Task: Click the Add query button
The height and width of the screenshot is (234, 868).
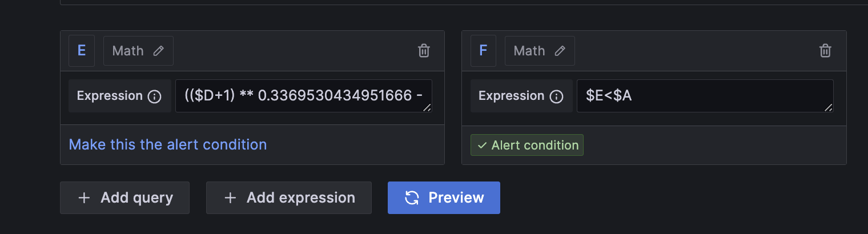Action: [124, 197]
